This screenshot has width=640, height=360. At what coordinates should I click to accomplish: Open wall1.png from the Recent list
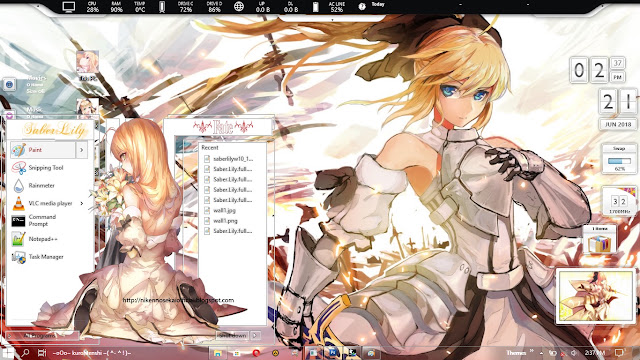[x=225, y=221]
